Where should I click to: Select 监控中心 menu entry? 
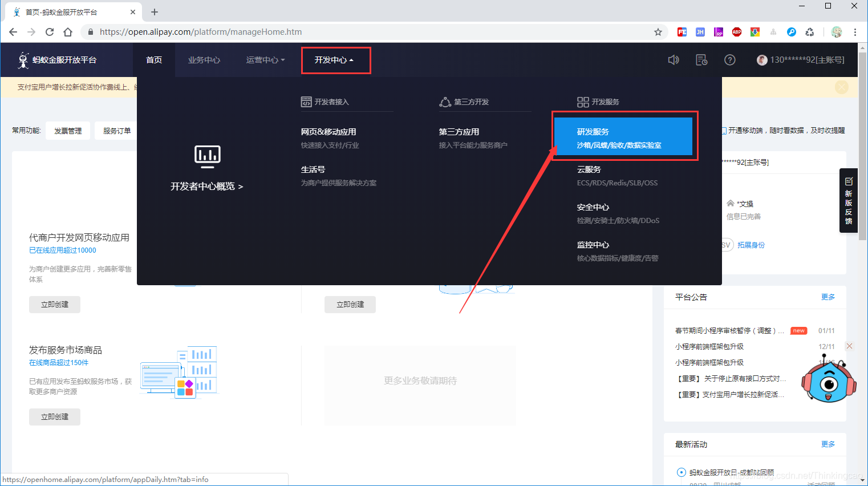[593, 245]
